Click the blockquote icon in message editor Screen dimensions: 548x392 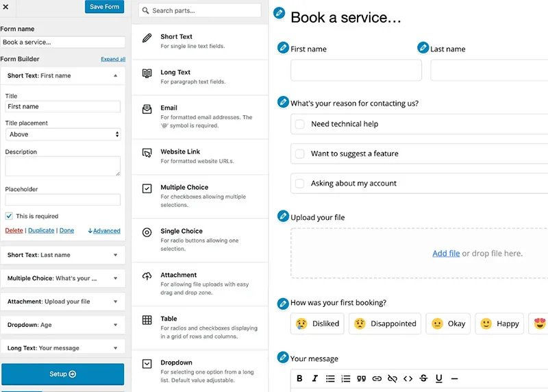click(x=360, y=378)
